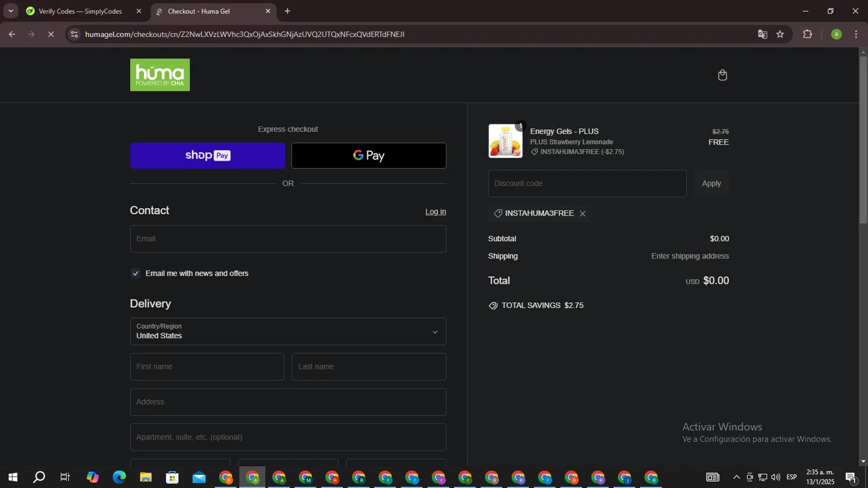Open the Country/Region dropdown

288,332
